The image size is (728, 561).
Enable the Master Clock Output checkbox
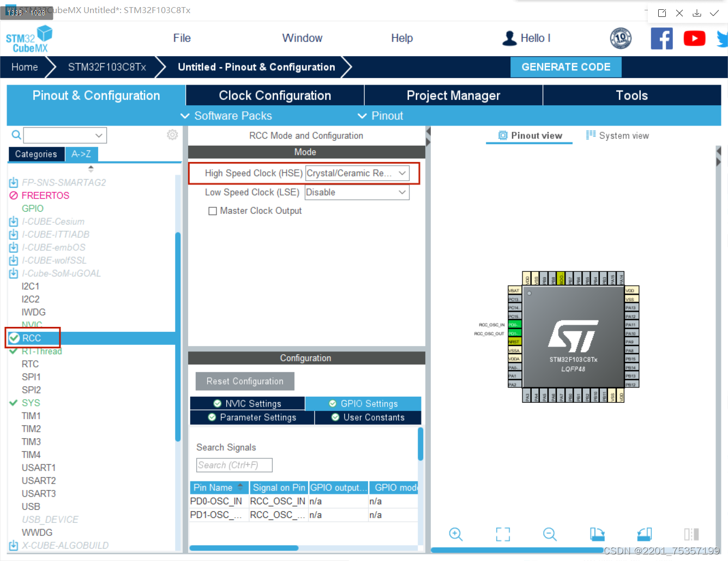213,211
